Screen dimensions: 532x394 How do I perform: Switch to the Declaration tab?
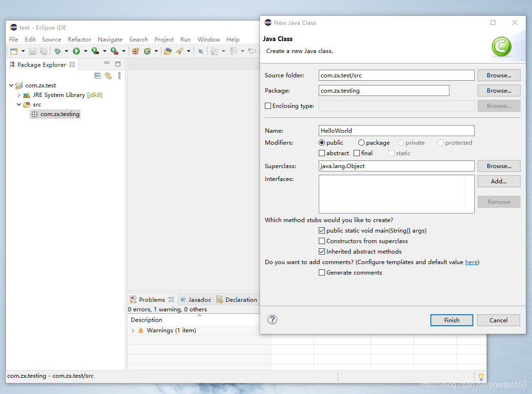pyautogui.click(x=237, y=299)
